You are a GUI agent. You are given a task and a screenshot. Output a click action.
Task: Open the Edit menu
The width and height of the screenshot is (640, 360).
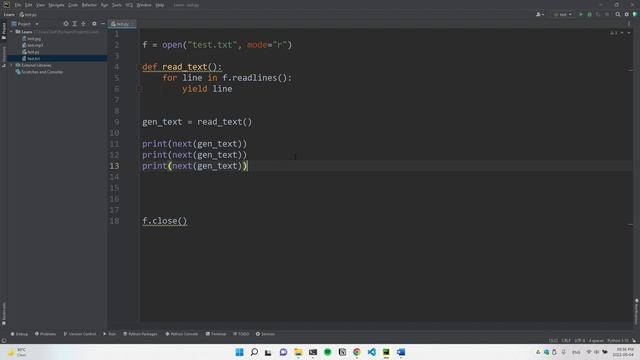(x=29, y=5)
